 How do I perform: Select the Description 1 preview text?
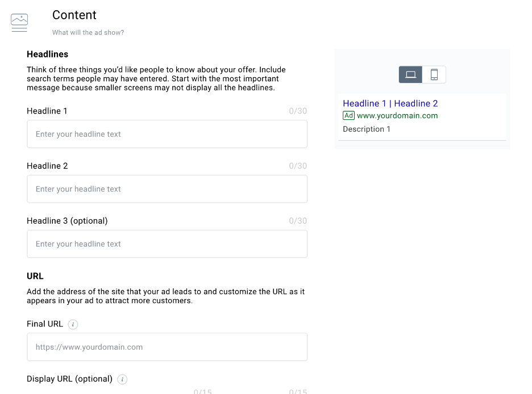(367, 129)
